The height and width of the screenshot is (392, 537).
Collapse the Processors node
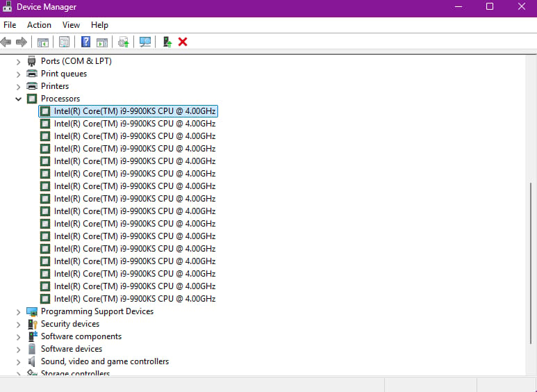point(19,99)
